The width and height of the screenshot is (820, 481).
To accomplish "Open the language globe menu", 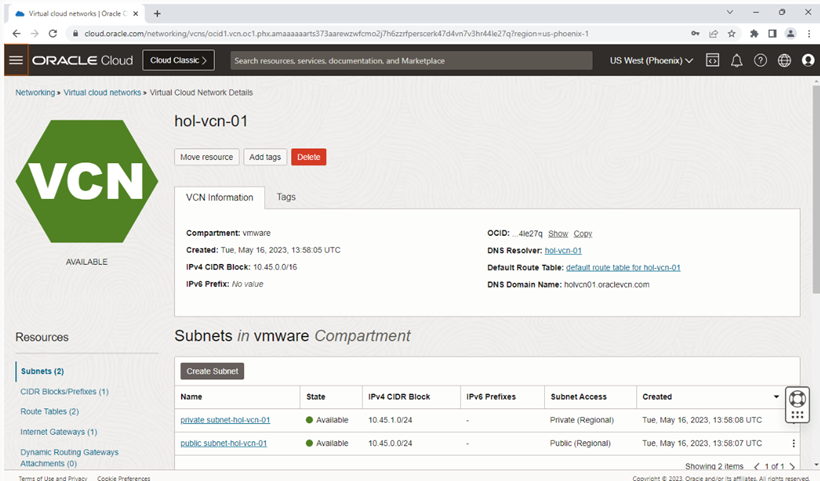I will click(784, 61).
